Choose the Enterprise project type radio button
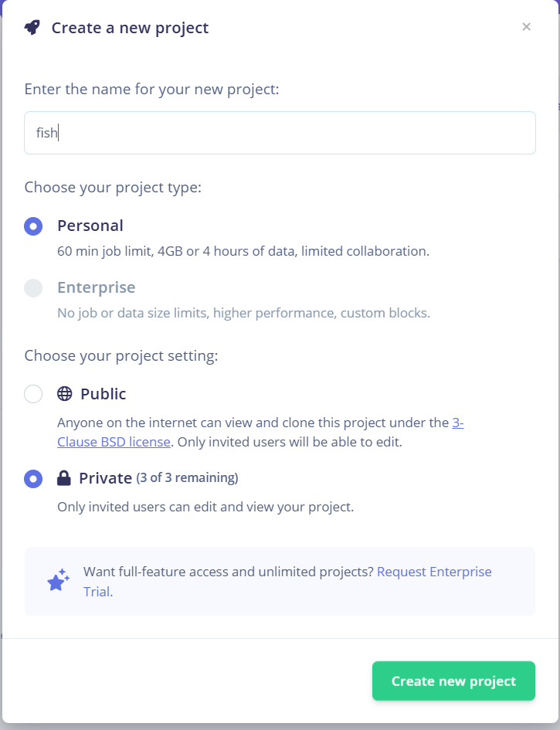Screen dimensions: 560x730 coord(33,288)
